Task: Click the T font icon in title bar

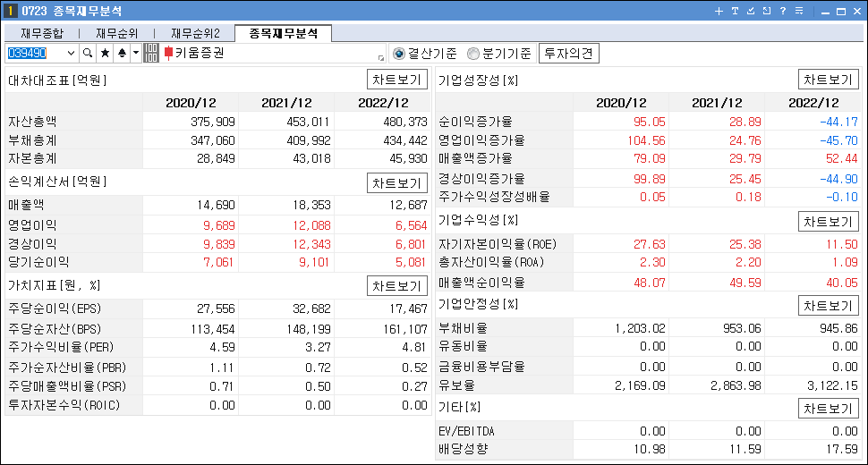Action: (x=736, y=11)
